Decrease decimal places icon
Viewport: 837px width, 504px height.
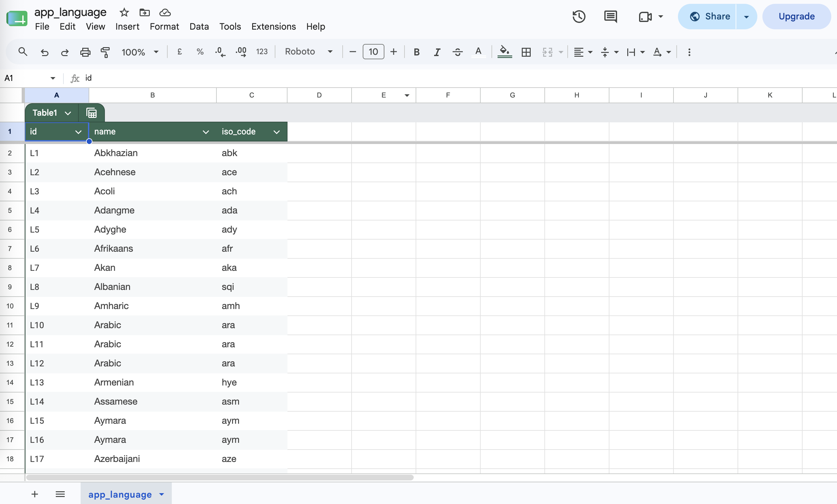pyautogui.click(x=220, y=52)
